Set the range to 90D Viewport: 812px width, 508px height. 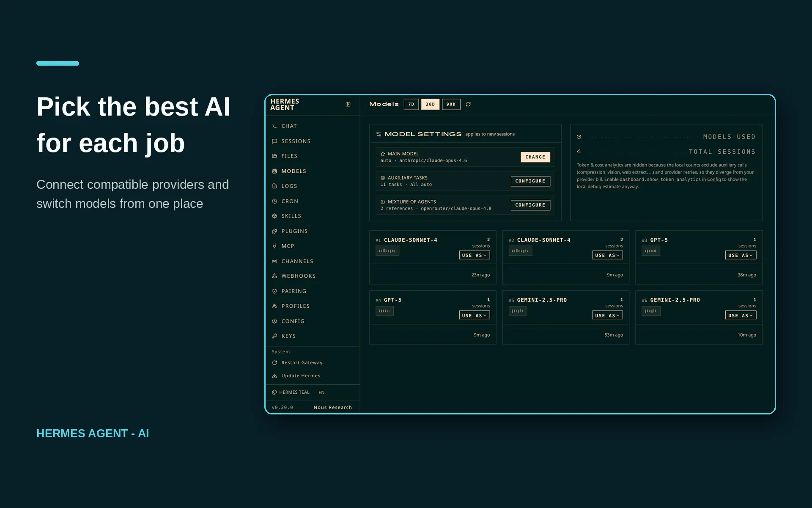point(451,104)
